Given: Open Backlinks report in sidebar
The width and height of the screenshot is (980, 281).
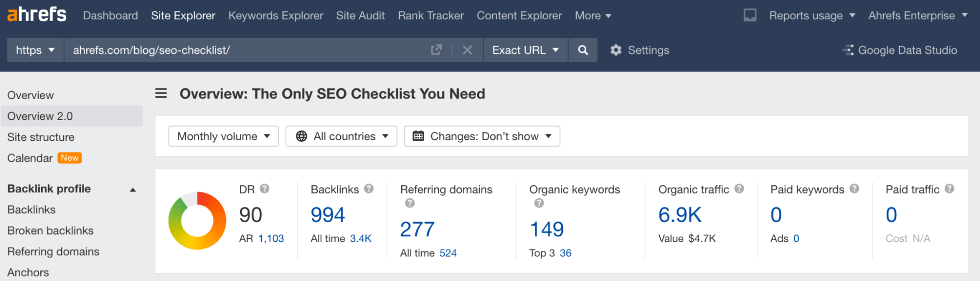Looking at the screenshot, I should [x=31, y=209].
